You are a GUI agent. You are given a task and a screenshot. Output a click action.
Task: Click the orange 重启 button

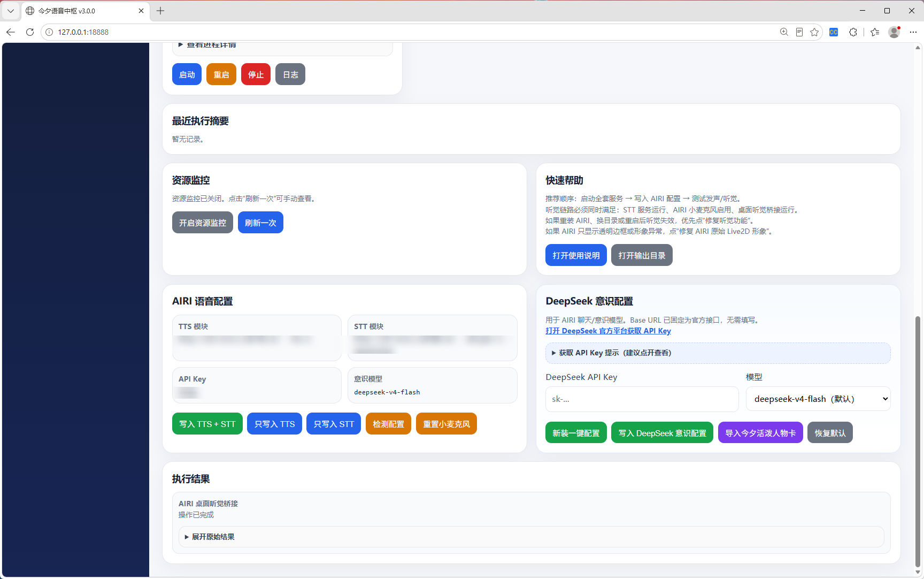[221, 74]
